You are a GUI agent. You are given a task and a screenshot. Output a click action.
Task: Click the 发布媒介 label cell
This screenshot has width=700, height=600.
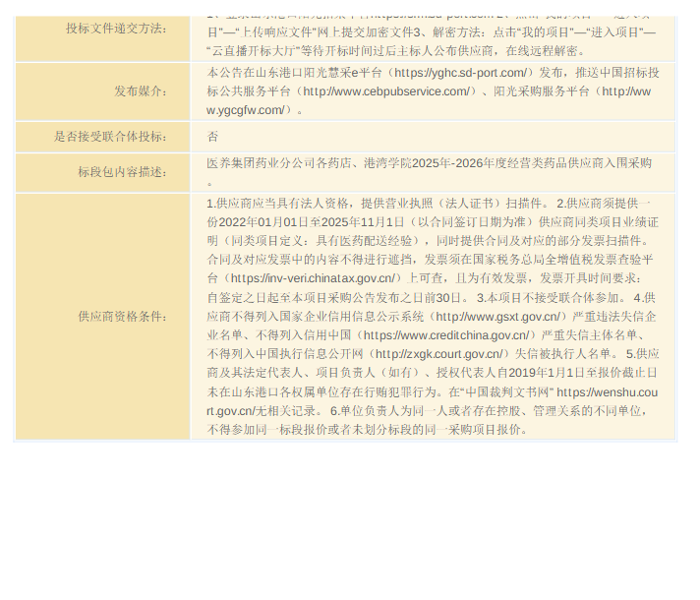tap(140, 91)
